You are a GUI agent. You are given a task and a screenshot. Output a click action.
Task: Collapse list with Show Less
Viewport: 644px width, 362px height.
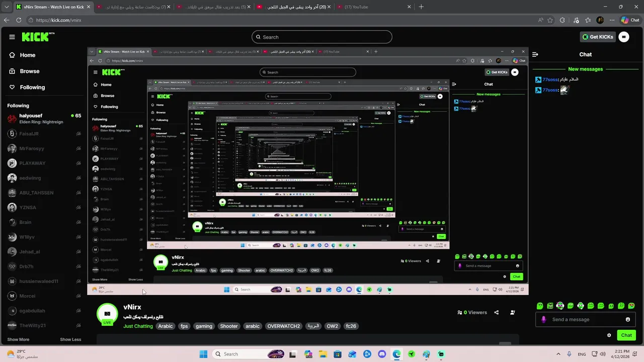(70, 339)
